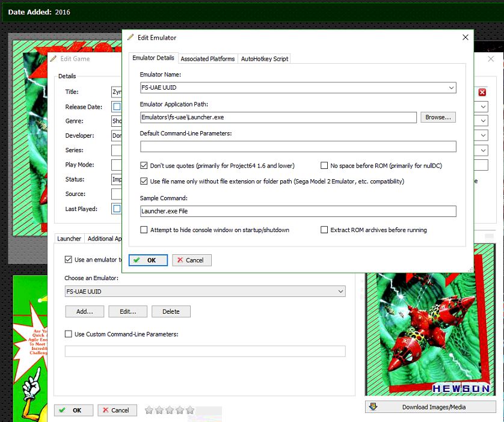504x422 pixels.
Task: Click the "Choose an Emulator:" label
Action: click(x=91, y=278)
